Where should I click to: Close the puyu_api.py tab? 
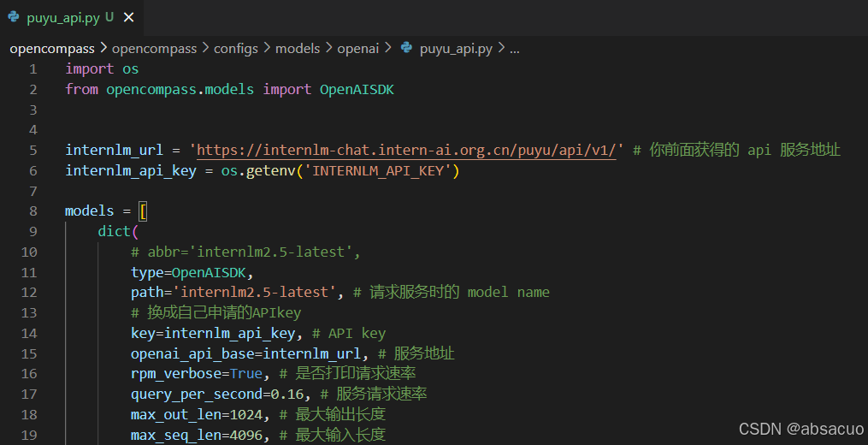(128, 18)
